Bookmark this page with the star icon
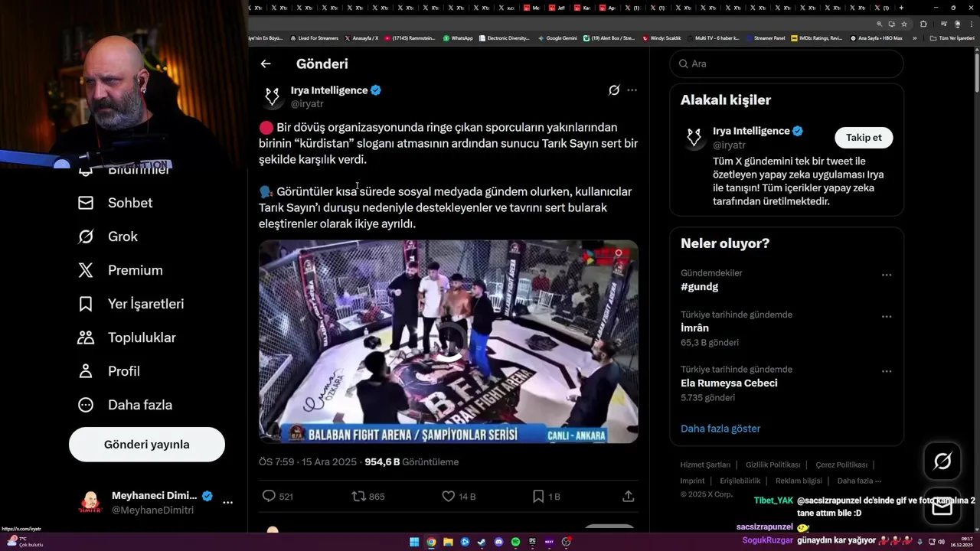Image resolution: width=980 pixels, height=551 pixels. 904,24
